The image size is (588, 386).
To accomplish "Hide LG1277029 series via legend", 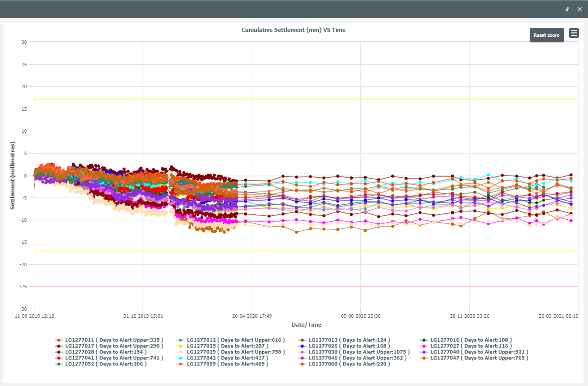I will point(231,352).
